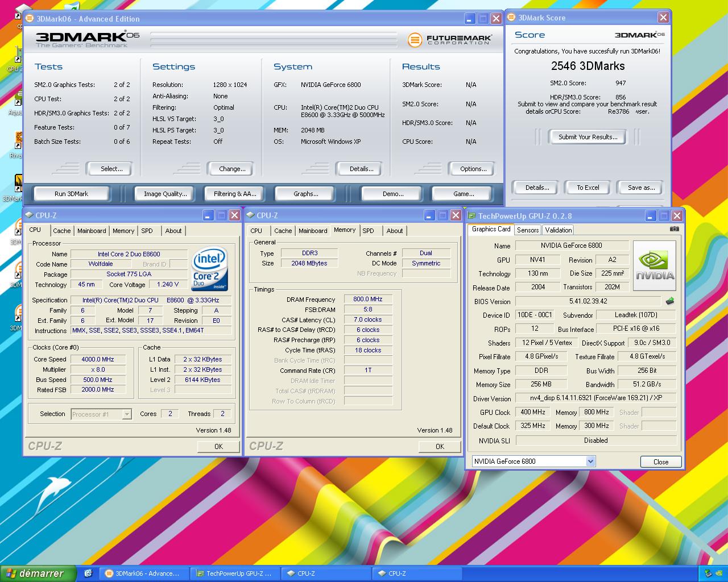The height and width of the screenshot is (582, 728).
Task: Open About tab in CPU-Z processor window
Action: tap(173, 231)
